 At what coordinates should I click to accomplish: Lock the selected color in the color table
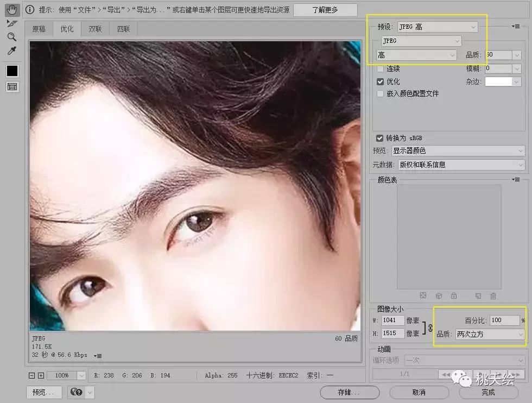[x=454, y=296]
